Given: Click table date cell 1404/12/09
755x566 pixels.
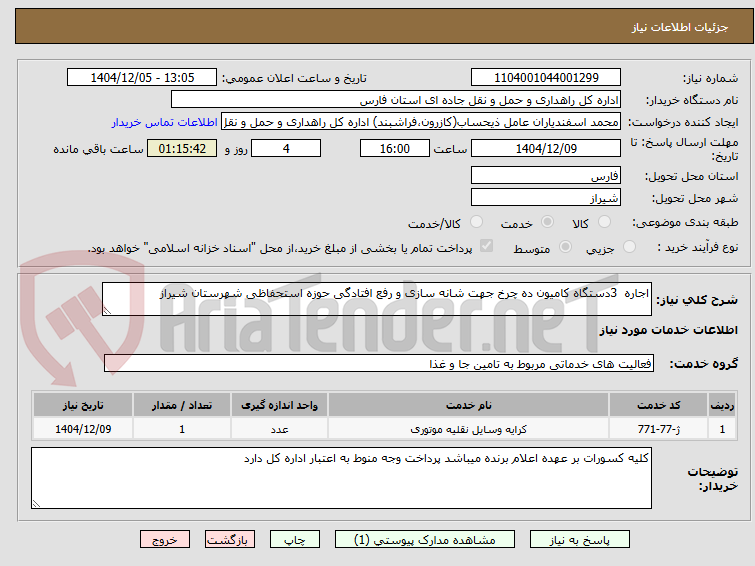Looking at the screenshot, I should (x=83, y=429).
